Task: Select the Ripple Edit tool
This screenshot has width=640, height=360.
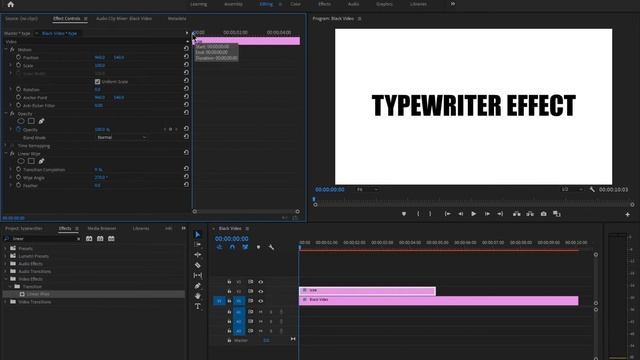Action: pyautogui.click(x=198, y=255)
